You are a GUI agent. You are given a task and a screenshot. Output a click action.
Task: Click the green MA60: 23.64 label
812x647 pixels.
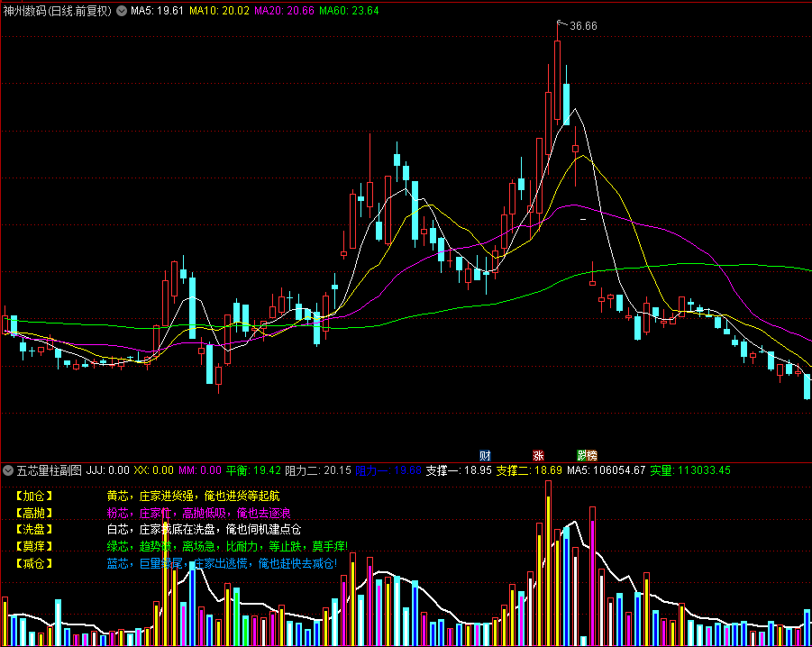(349, 11)
